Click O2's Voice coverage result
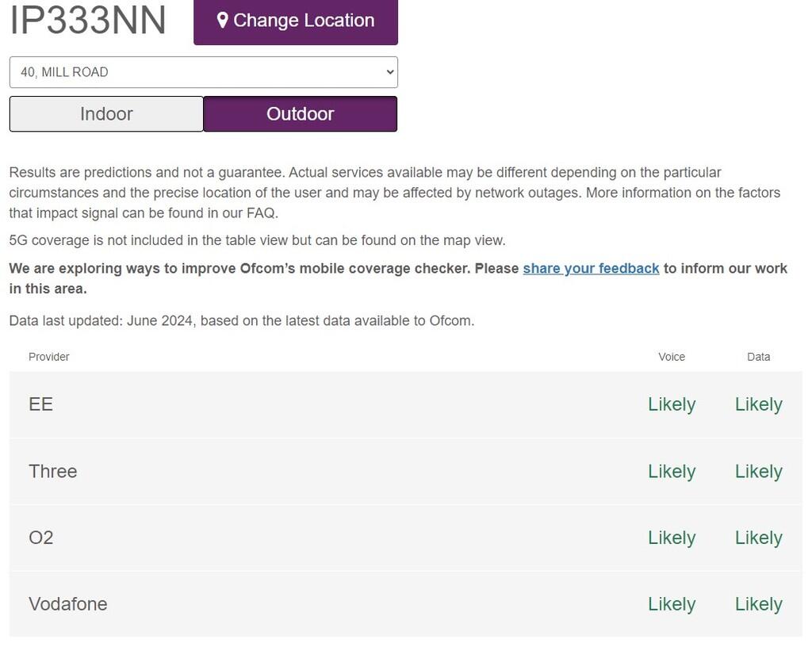The width and height of the screenshot is (812, 647). (672, 538)
